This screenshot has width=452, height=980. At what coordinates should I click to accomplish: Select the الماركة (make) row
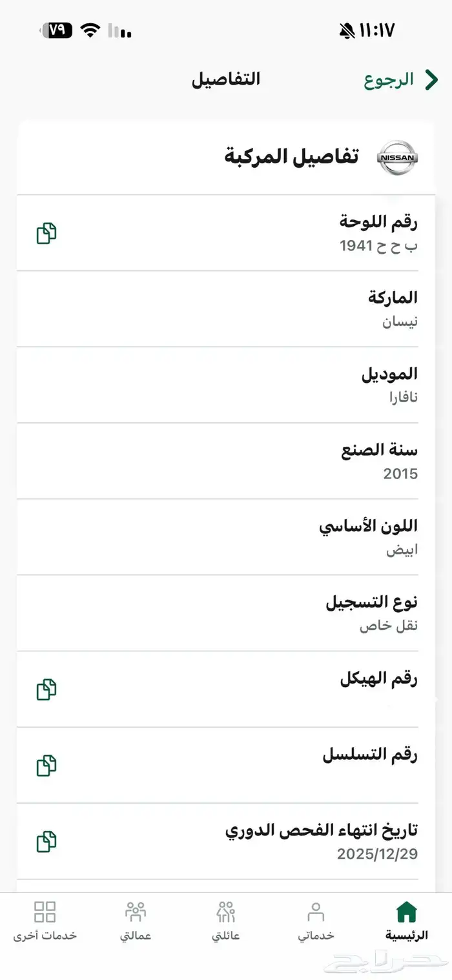pos(226,309)
